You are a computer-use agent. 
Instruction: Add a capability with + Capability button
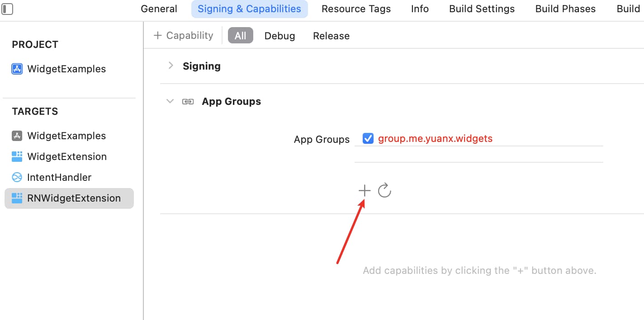183,35
